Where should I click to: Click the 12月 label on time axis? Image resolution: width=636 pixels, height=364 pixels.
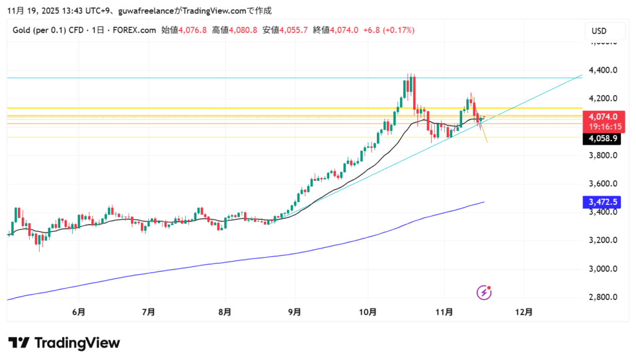click(x=524, y=312)
